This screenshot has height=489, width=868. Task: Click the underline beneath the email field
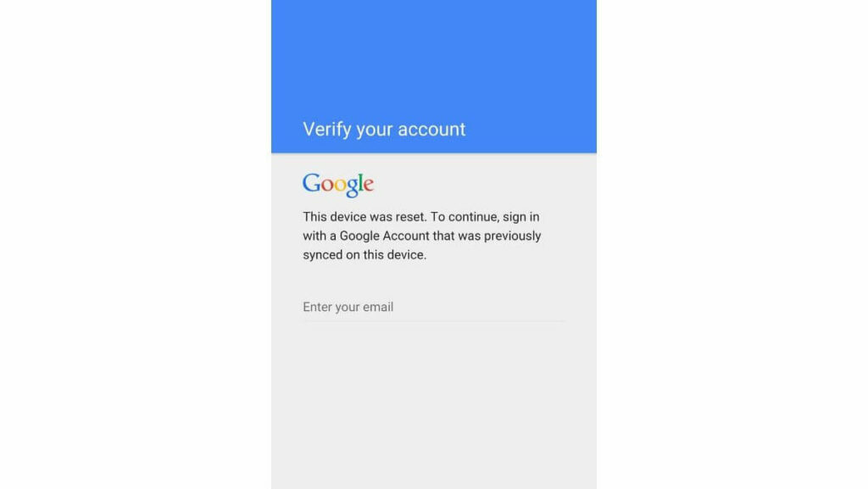[x=433, y=321]
